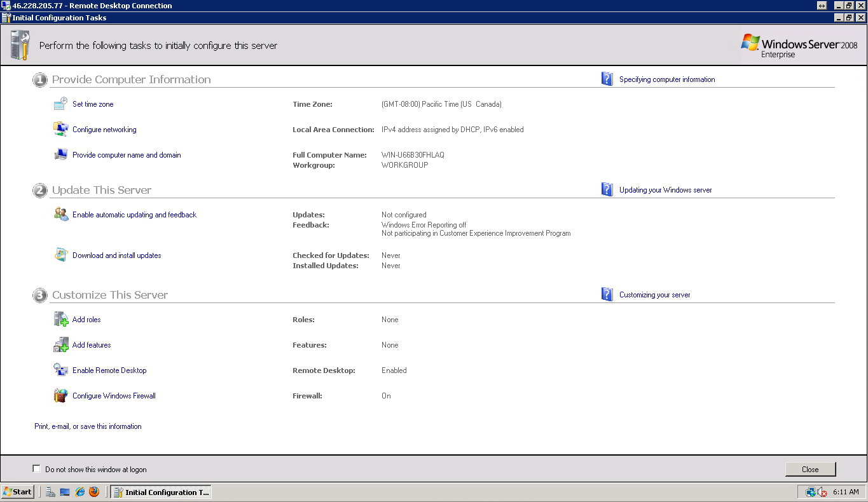Image resolution: width=868 pixels, height=502 pixels.
Task: Open Customizing your server help link
Action: coord(654,295)
